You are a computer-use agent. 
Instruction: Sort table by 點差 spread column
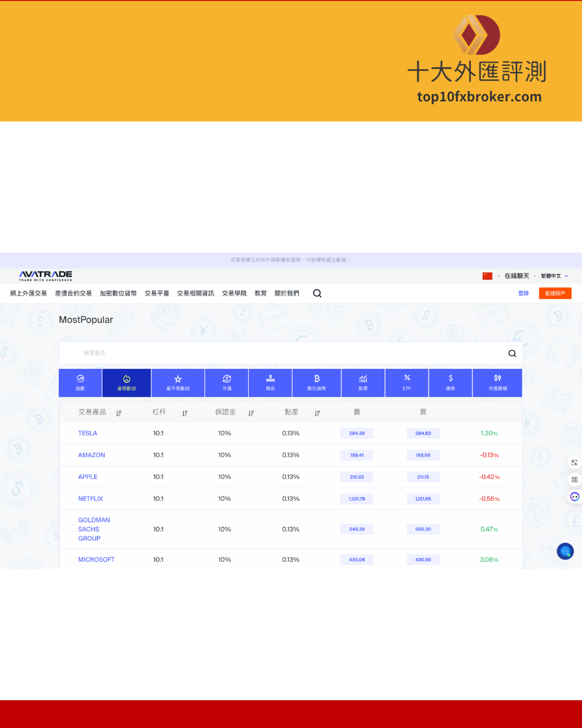(x=317, y=413)
